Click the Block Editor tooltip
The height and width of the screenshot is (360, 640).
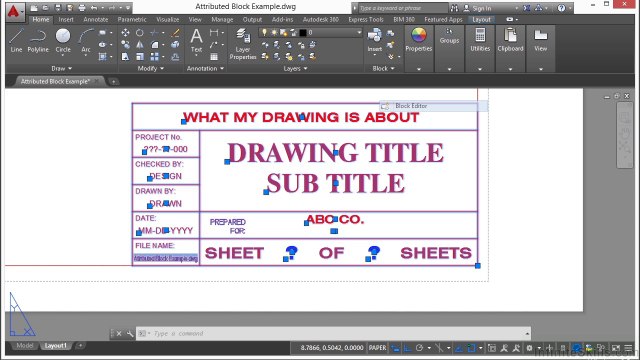click(433, 106)
